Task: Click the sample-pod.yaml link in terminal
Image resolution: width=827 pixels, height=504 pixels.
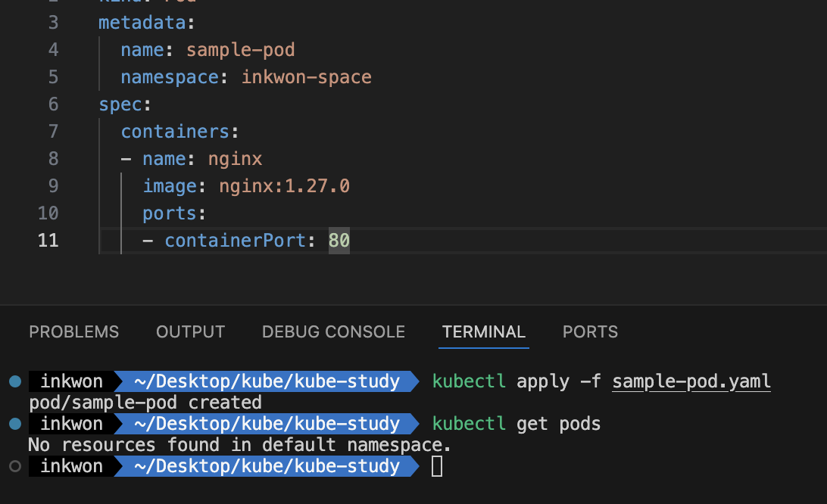Action: pyautogui.click(x=691, y=381)
